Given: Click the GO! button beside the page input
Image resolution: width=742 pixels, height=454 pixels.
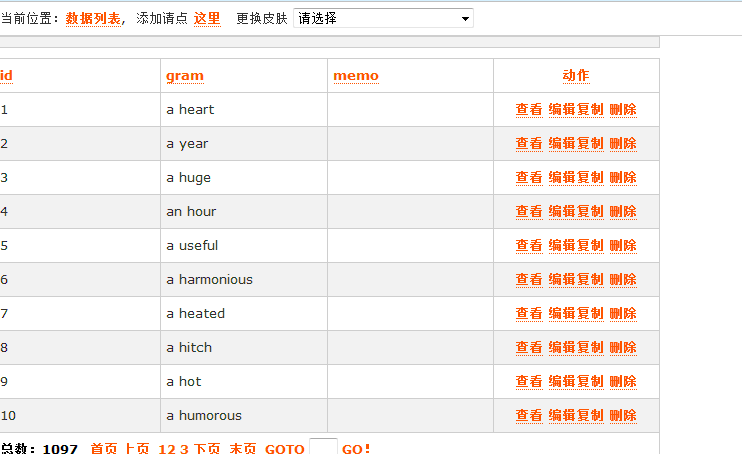Looking at the screenshot, I should click(x=356, y=448).
